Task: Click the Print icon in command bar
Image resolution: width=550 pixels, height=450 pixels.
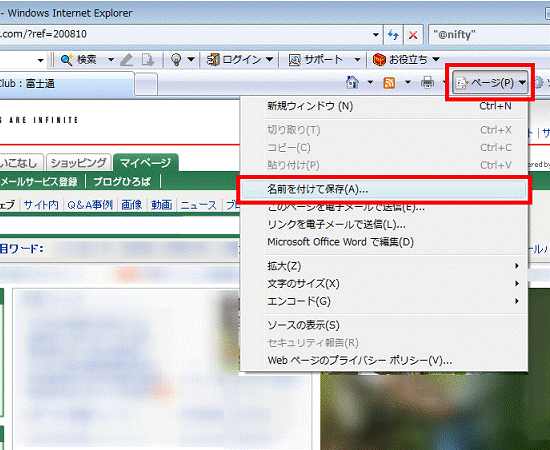Action: 427,83
